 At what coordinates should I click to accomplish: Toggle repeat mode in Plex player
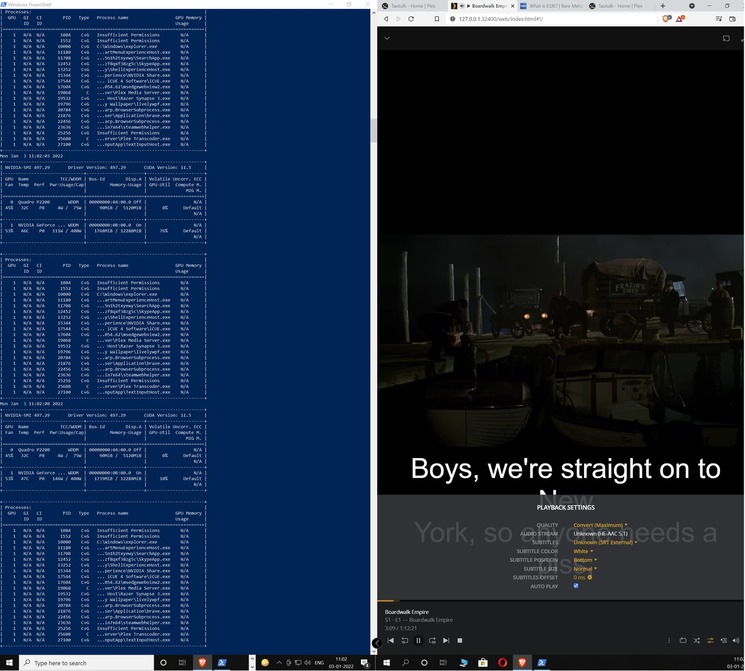[x=683, y=641]
